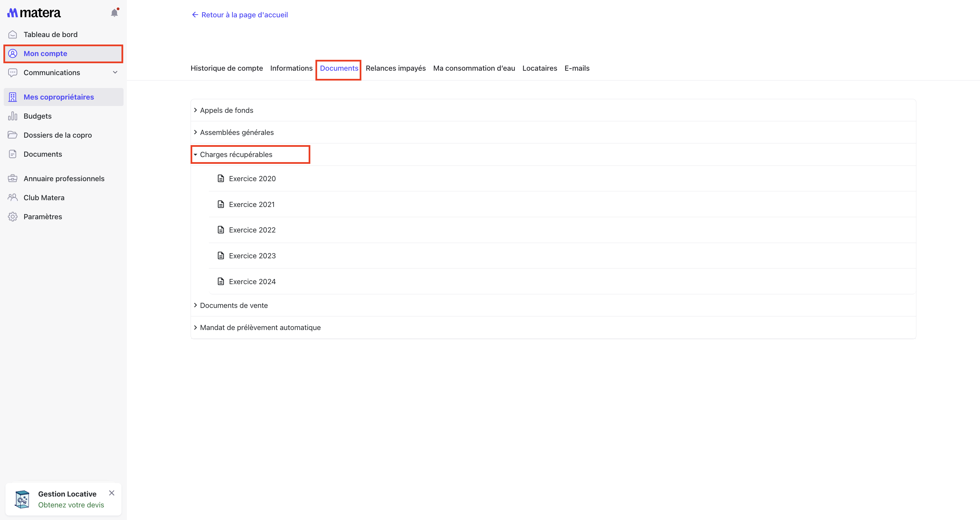Open Dossiers de la copro folder icon
Viewport: 980px width, 520px height.
click(13, 135)
